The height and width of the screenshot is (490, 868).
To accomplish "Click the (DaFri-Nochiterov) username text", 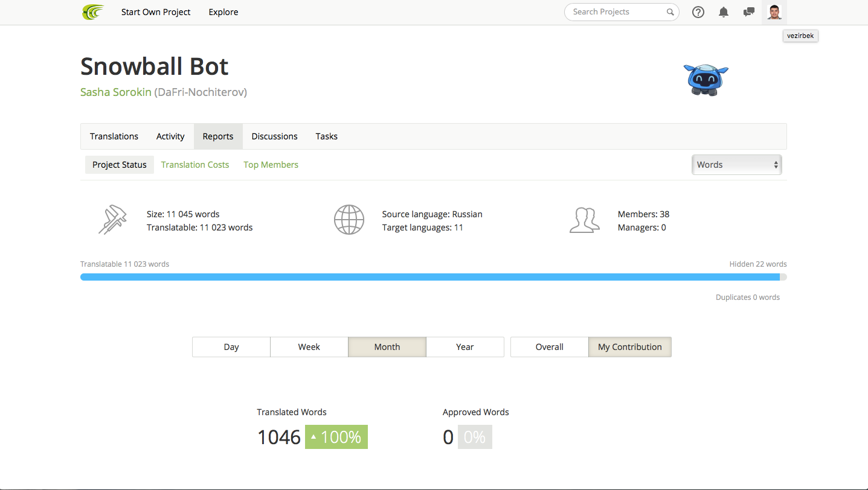I will click(x=201, y=92).
